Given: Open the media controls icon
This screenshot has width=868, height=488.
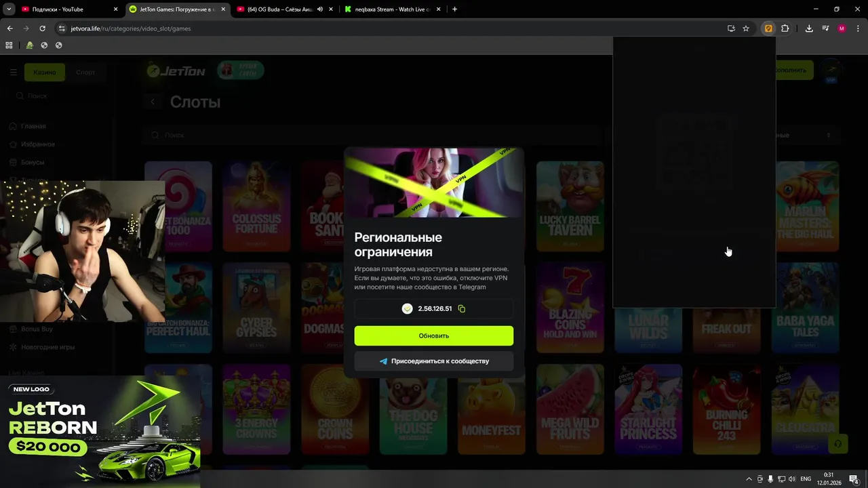Looking at the screenshot, I should coord(825,28).
